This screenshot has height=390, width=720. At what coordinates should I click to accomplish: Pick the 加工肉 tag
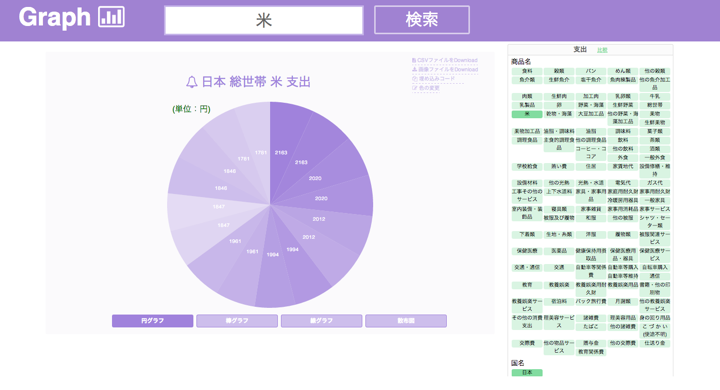click(591, 96)
